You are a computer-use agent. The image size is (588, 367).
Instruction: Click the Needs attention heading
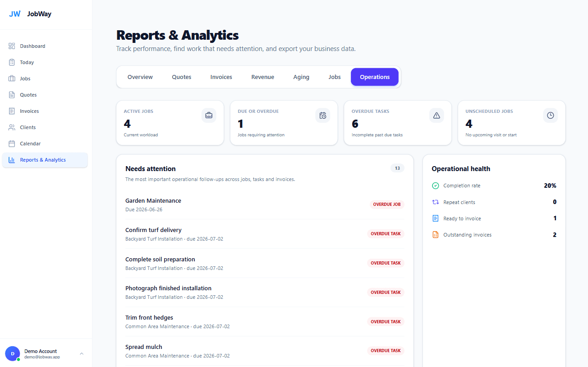151,169
